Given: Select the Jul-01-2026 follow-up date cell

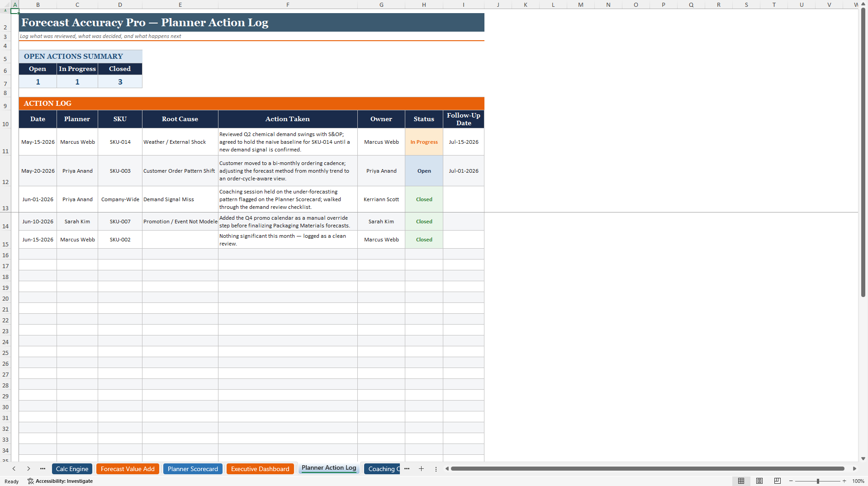Looking at the screenshot, I should click(x=464, y=171).
